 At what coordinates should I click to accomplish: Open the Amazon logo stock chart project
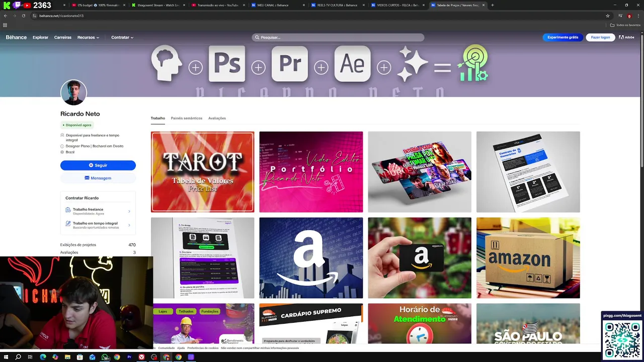tap(311, 258)
